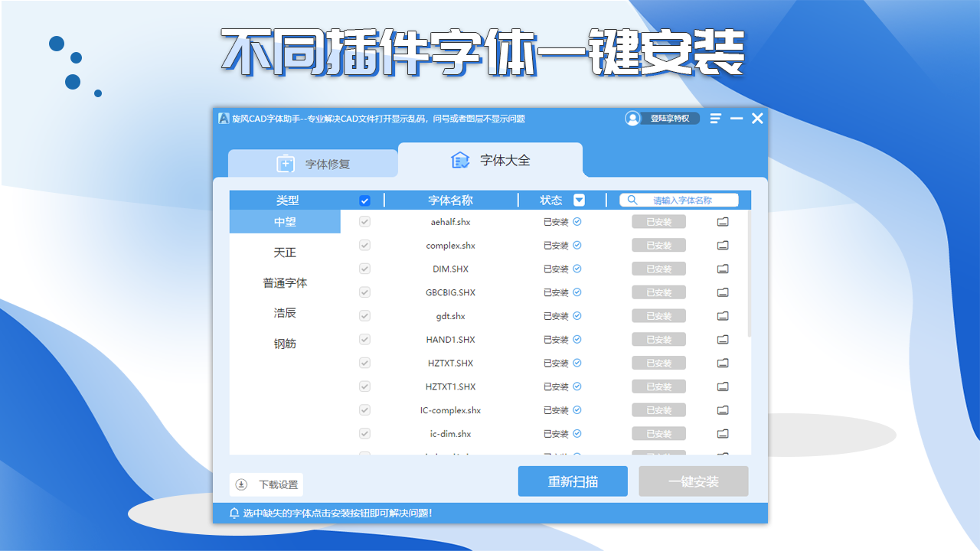Select the 中望 category
Image resolution: width=980 pixels, height=551 pixels.
click(285, 222)
